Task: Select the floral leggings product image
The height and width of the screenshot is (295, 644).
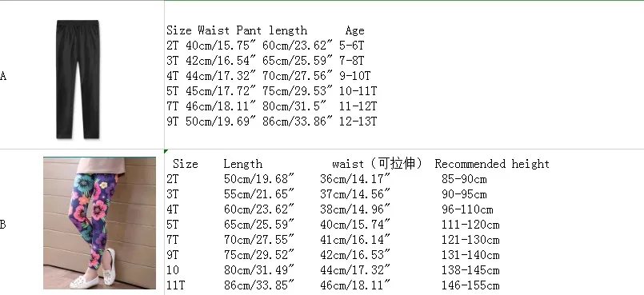Action: (99, 223)
